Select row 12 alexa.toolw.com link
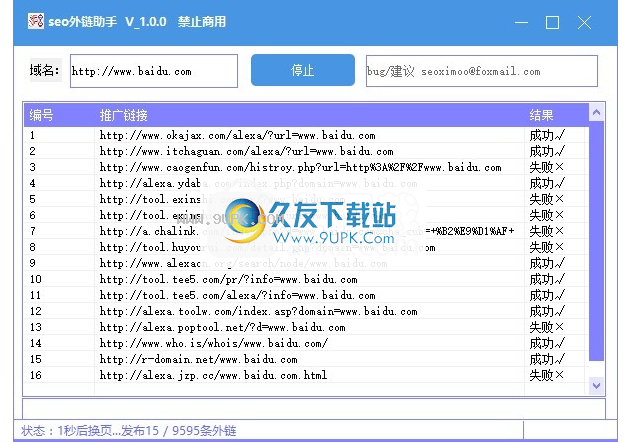This screenshot has height=443, width=626. (x=258, y=311)
